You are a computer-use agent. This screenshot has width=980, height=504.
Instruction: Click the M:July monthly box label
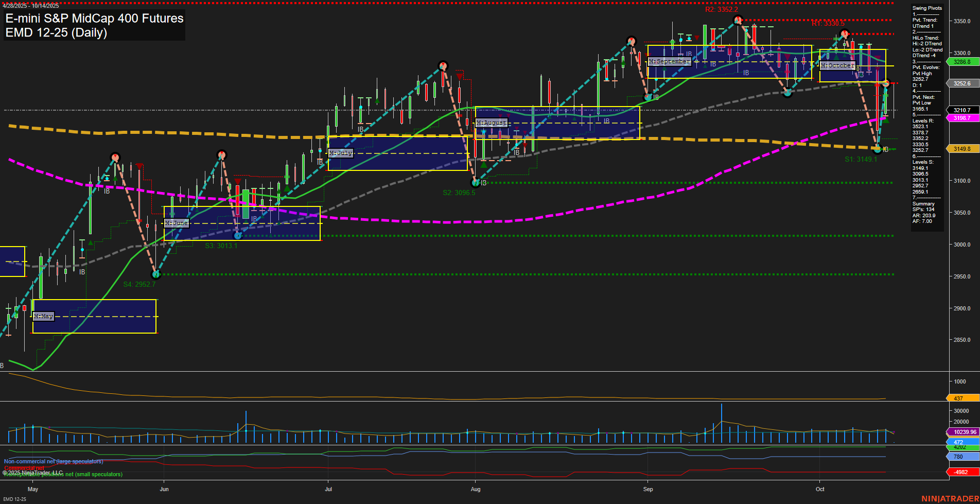341,152
